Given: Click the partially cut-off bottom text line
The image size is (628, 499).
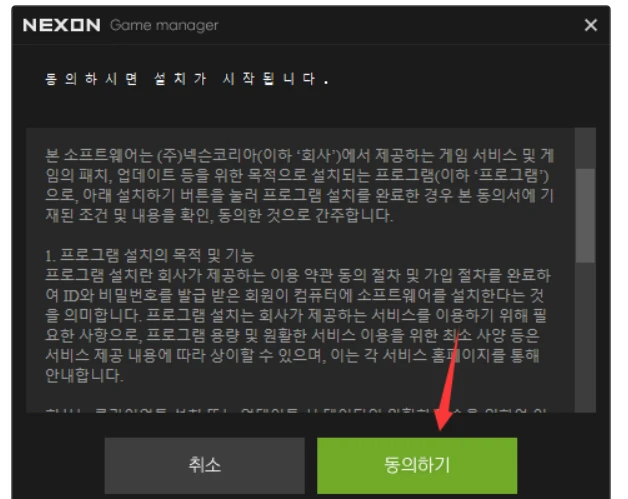Looking at the screenshot, I should pos(296,410).
